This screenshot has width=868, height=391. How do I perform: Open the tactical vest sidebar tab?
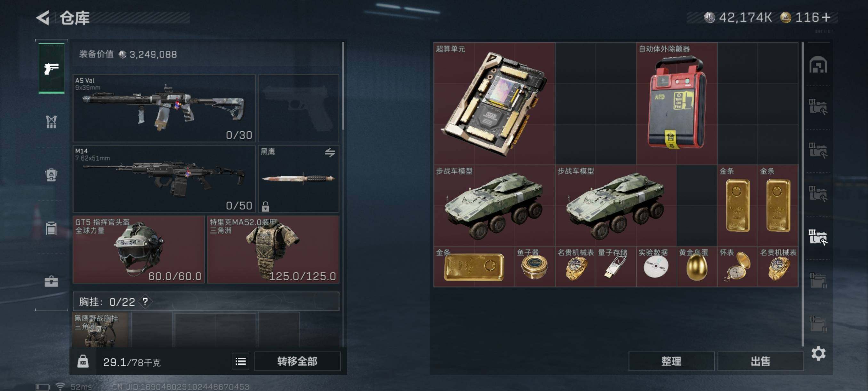tap(51, 122)
